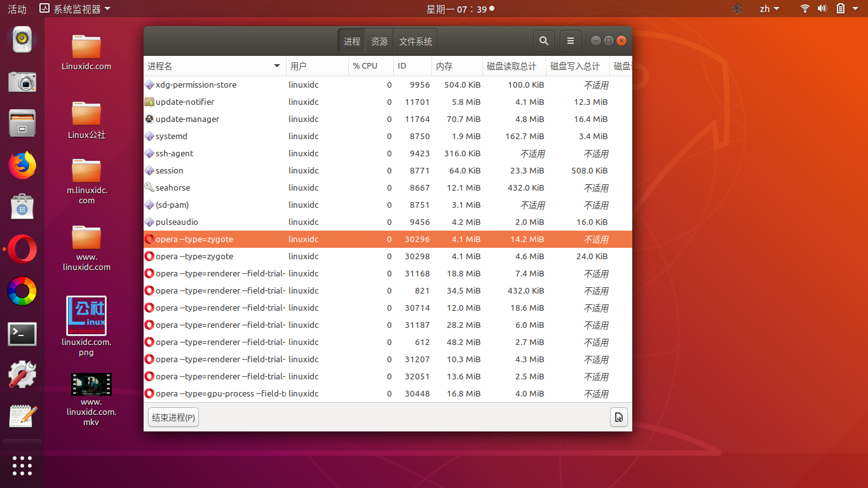Viewport: 868px width, 488px height.
Task: Select the session process name
Action: pyautogui.click(x=170, y=170)
